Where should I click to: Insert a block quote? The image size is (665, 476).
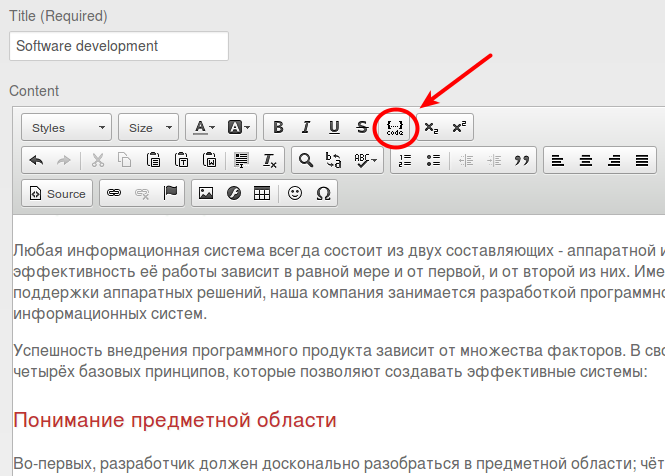pyautogui.click(x=521, y=160)
